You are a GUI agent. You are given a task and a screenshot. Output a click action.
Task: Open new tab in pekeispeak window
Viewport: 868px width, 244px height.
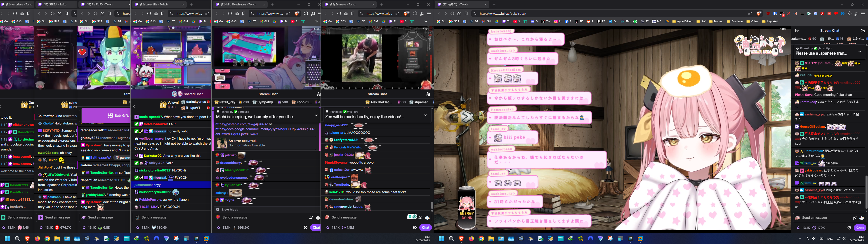(494, 4)
